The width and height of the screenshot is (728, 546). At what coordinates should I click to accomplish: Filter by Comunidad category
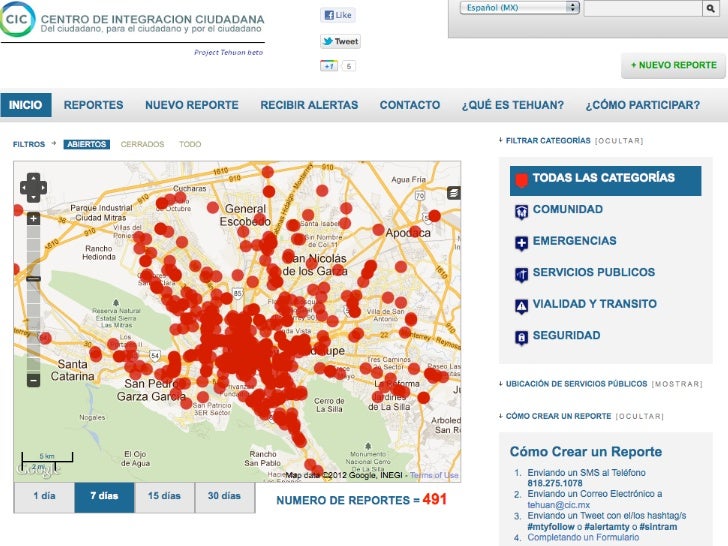click(x=567, y=209)
